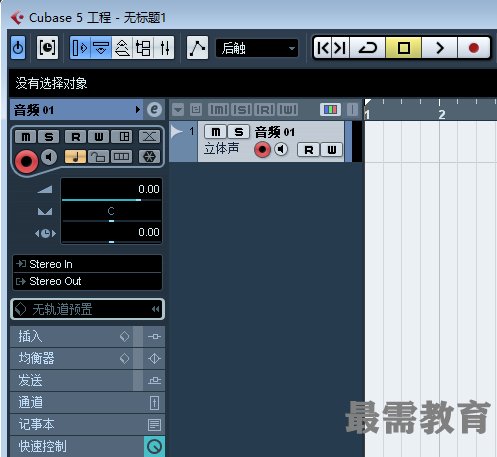The image size is (497, 457).
Task: Click the Constrain Delay Compensation button
Action: (47, 48)
